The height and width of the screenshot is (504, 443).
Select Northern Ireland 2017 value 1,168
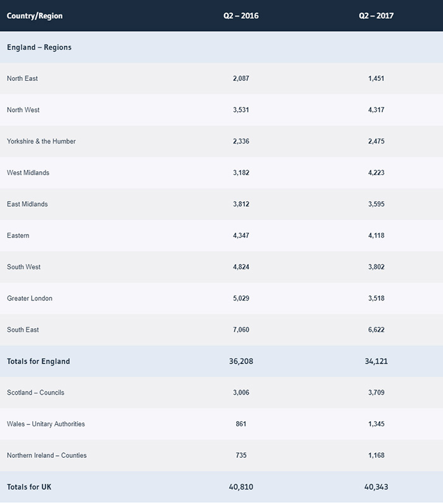point(376,455)
